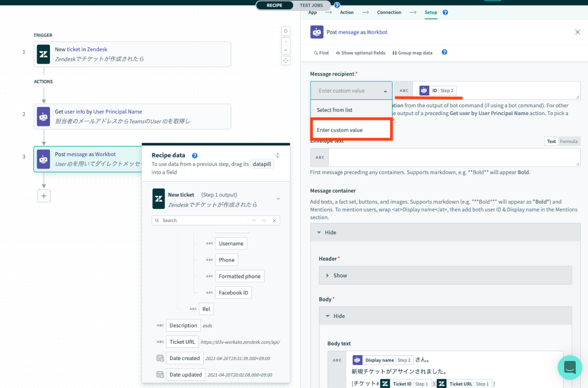Screen dimensions: 588x388
Task: Open Get user info step
Action: (132, 116)
